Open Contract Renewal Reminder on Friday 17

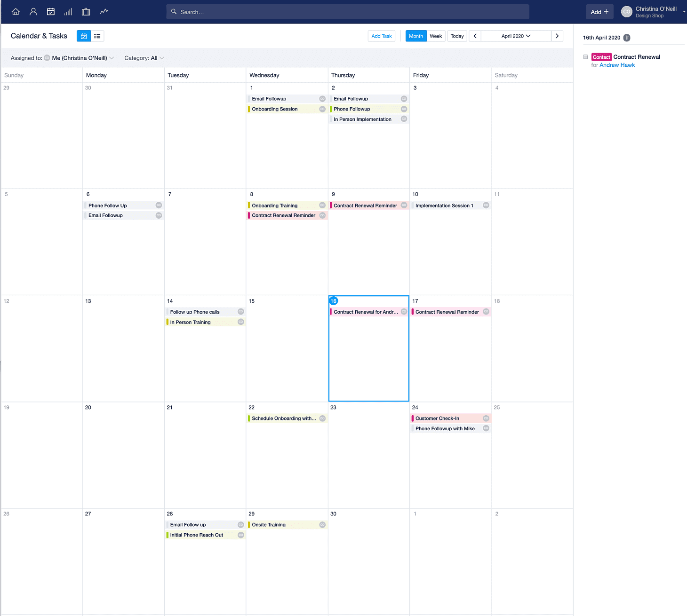(x=451, y=312)
